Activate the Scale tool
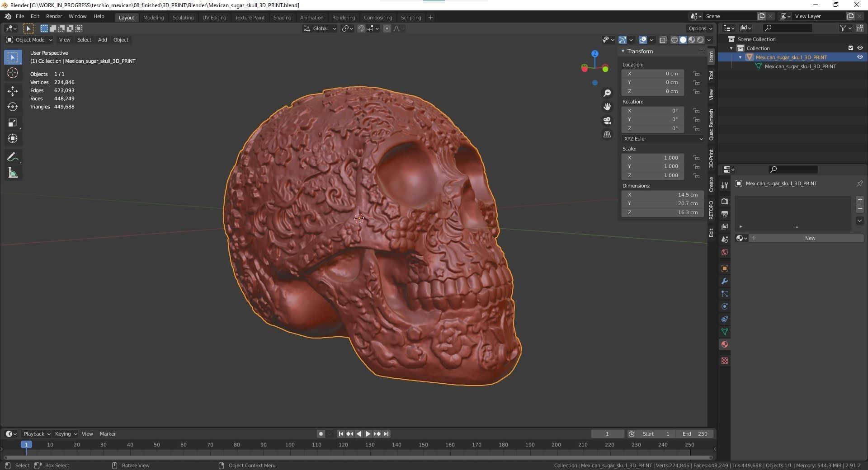 (13, 122)
